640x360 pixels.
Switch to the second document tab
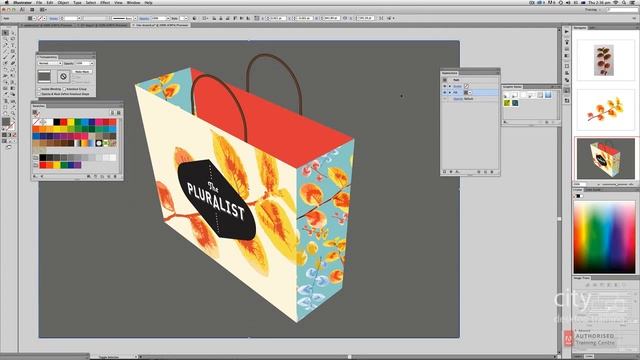[x=102, y=25]
